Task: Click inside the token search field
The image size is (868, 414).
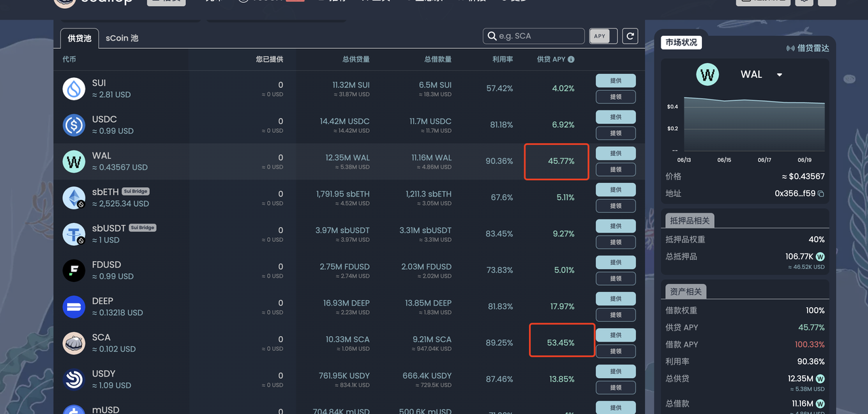Action: [x=539, y=36]
